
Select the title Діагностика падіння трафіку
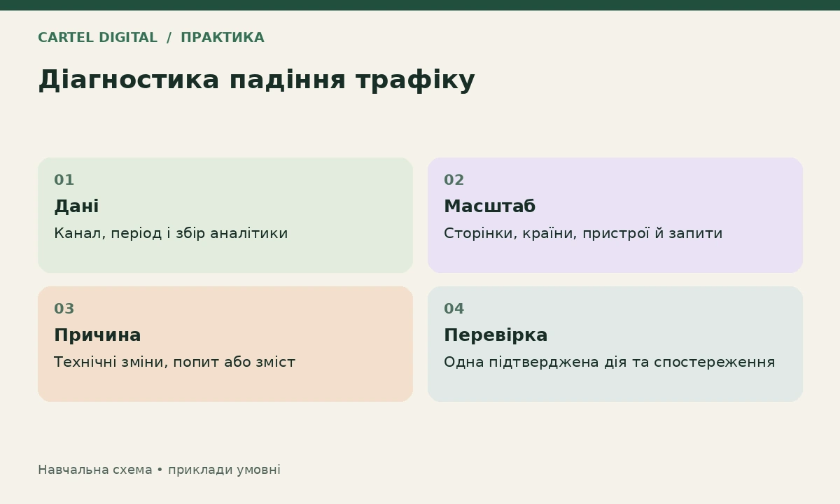[256, 80]
